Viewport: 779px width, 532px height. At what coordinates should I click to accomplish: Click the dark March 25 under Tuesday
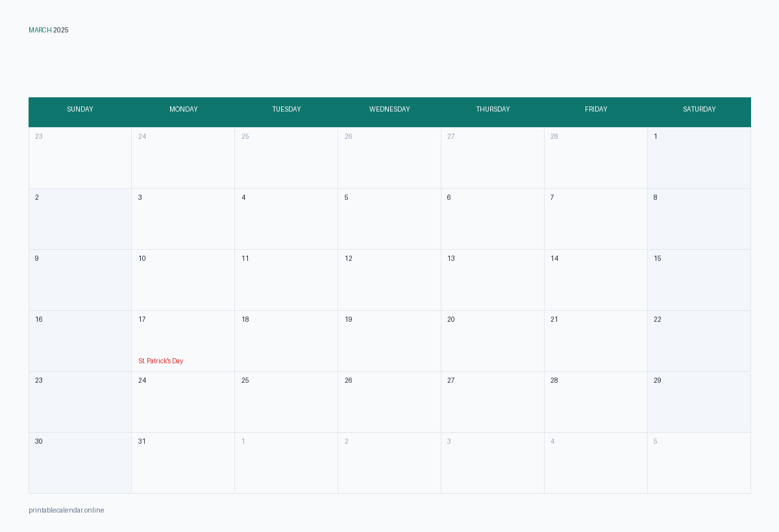[245, 381]
